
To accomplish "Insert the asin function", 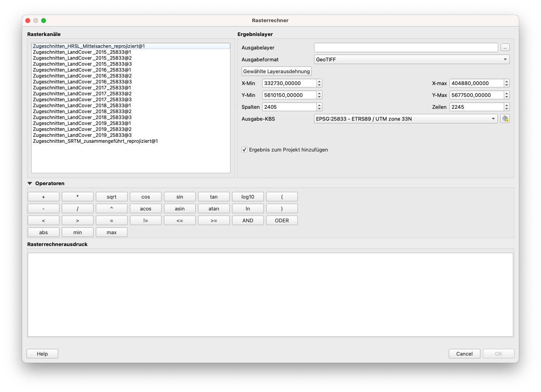I will click(180, 208).
